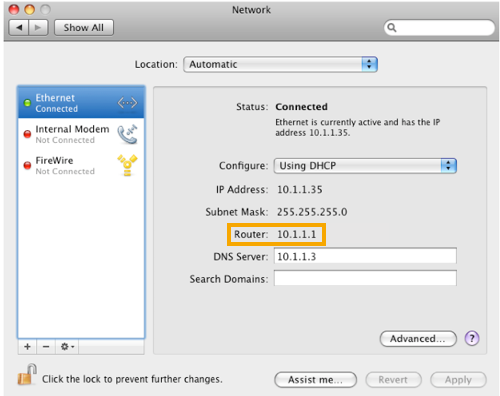
Task: Click the lock icon to prevent changes
Action: point(27,374)
